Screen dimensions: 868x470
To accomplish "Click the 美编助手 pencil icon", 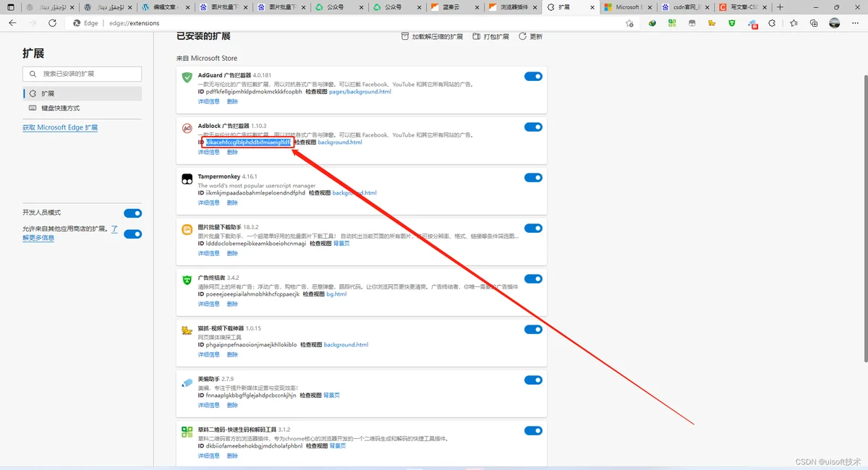I will [x=187, y=381].
